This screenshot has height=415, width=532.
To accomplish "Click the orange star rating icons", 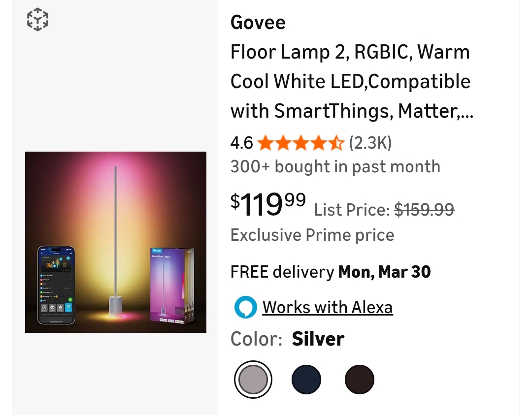I will click(x=300, y=143).
